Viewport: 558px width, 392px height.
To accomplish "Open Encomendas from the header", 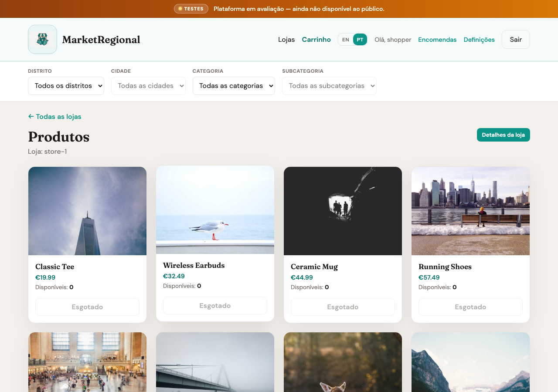I will point(437,40).
